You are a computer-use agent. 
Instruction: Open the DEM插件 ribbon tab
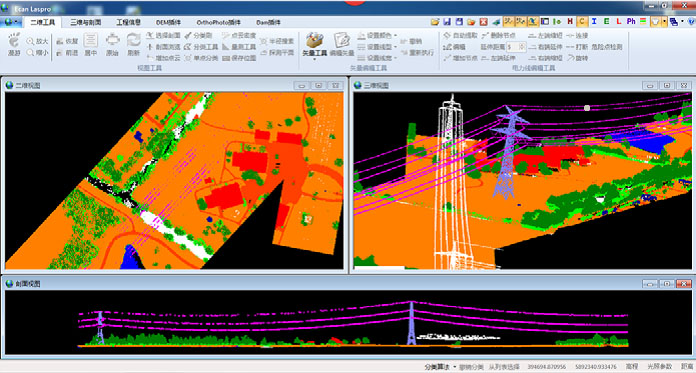168,22
